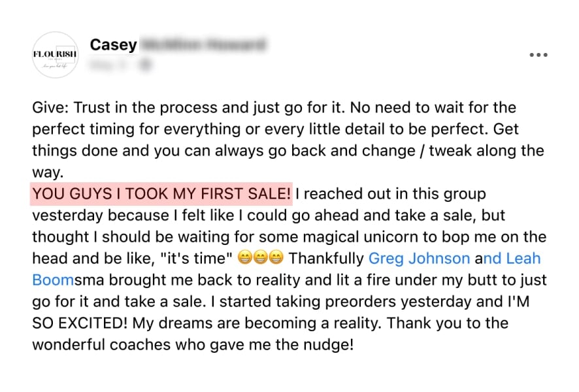Click the Flourish profile picture

56,55
